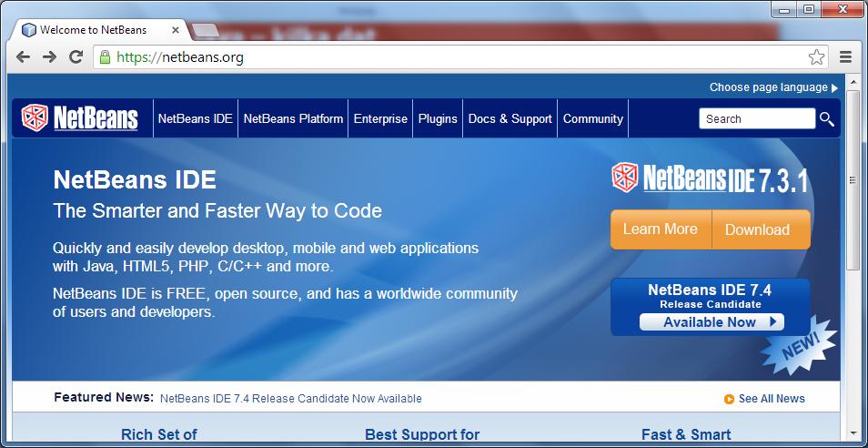Click the Learn More button
Viewport: 868px width, 448px height.
click(661, 229)
